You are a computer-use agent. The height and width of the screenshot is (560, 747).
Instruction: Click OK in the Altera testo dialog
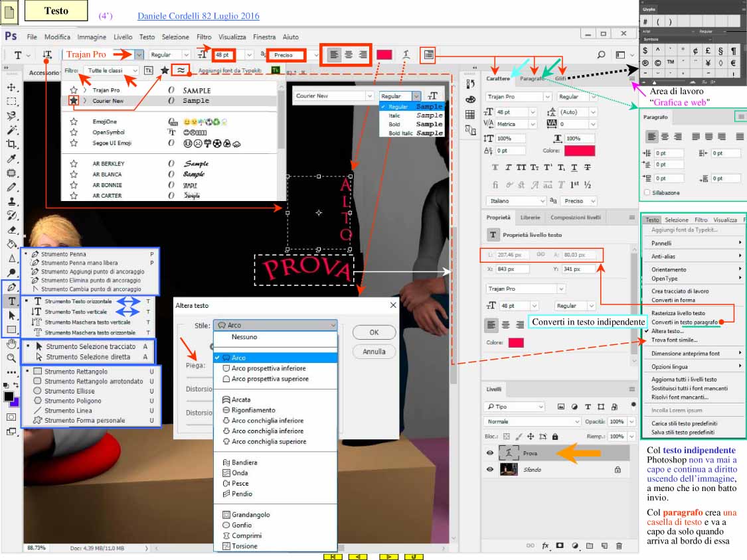[x=374, y=332]
